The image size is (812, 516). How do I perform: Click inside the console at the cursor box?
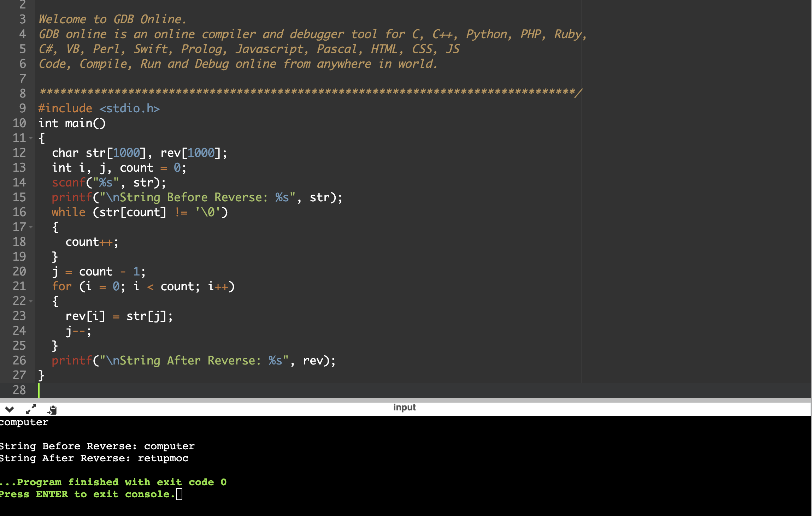point(179,494)
